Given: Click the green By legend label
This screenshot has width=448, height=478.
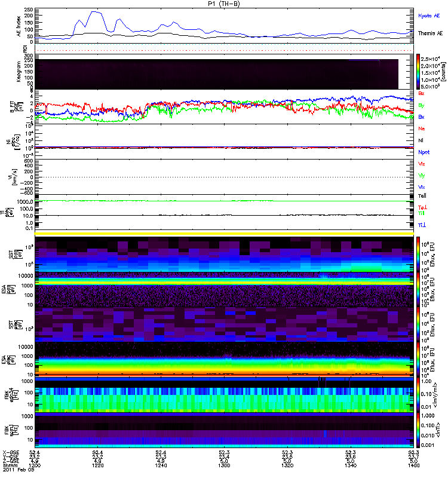Looking at the screenshot, I should pos(422,105).
